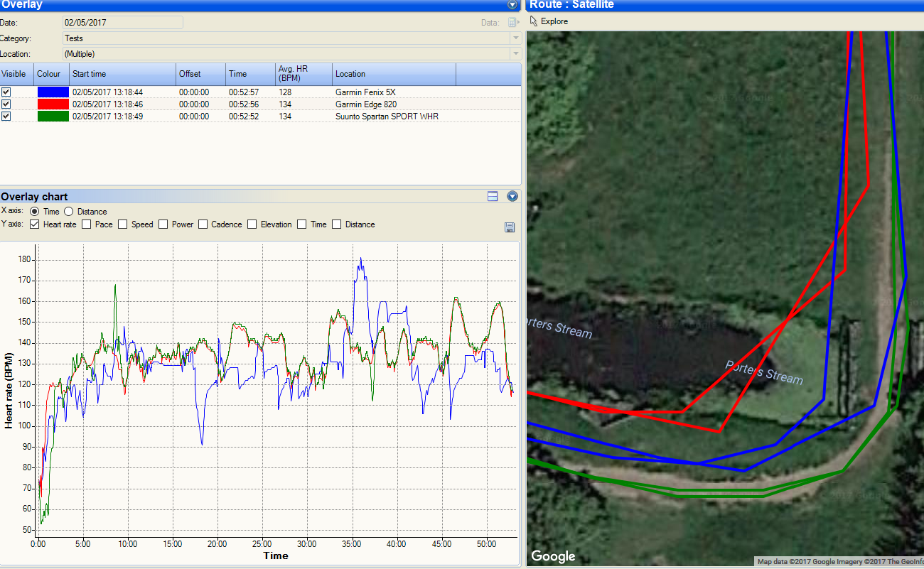Hide the Suunto Spartan SPORT WHR track
Viewport: 924px width, 569px height.
pos(6,116)
